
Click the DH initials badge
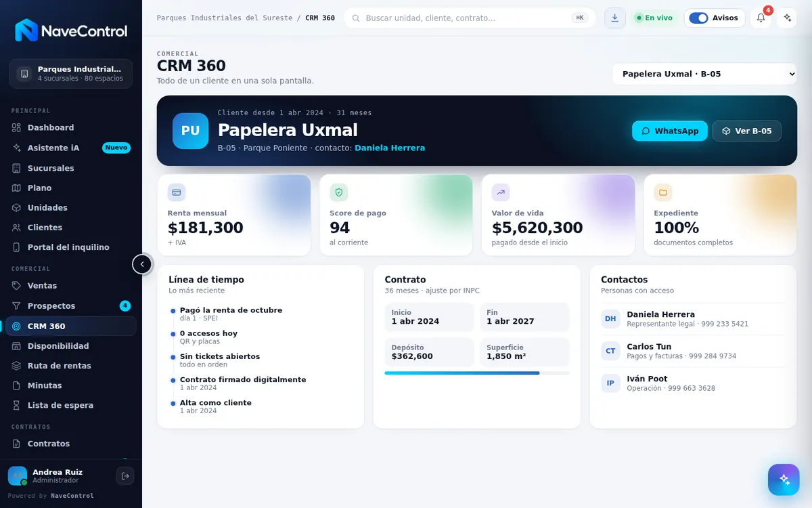click(610, 319)
